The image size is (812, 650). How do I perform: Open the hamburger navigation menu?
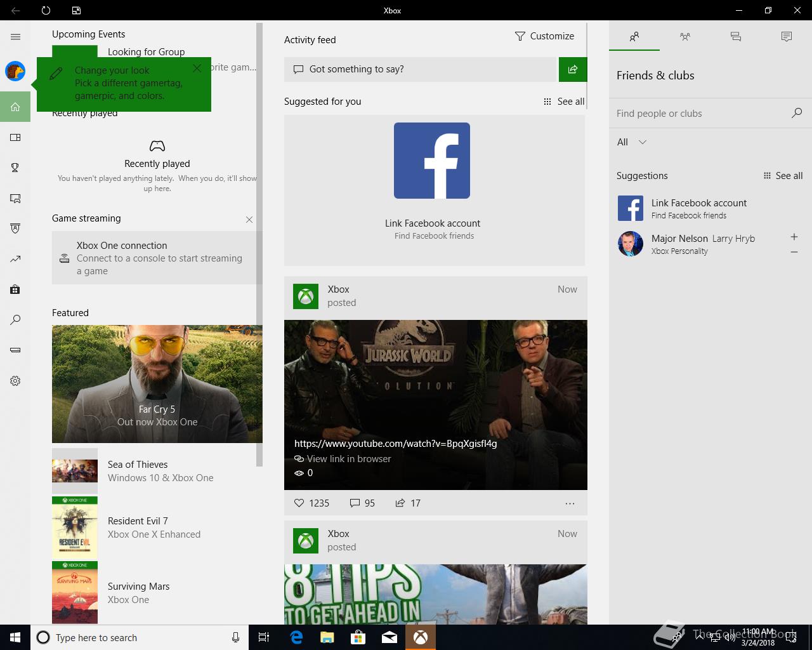(15, 37)
